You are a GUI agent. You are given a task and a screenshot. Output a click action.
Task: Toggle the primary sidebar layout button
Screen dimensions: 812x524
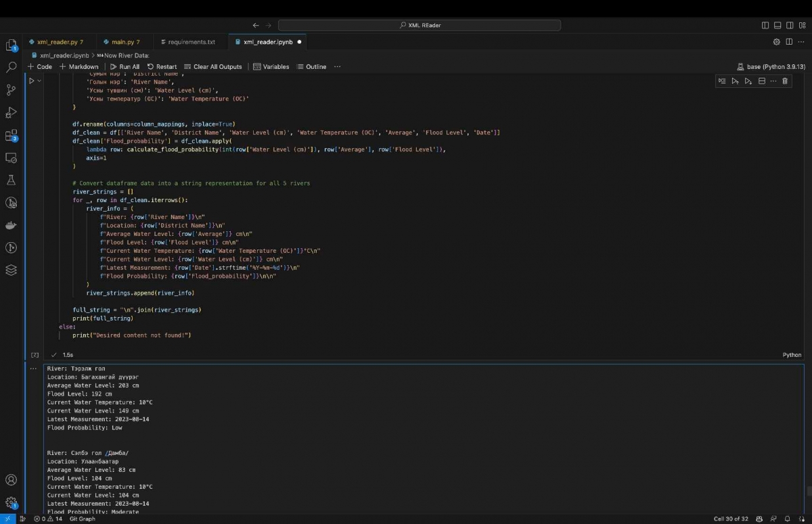click(765, 25)
